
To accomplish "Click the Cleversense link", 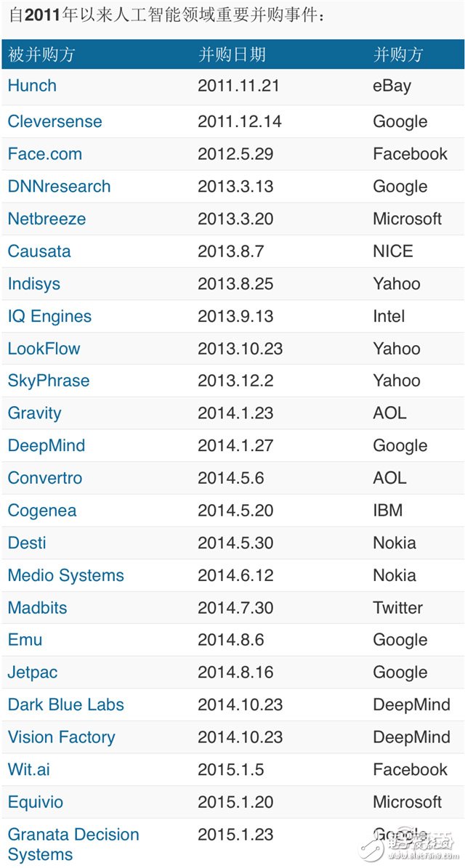I will coord(54,121).
